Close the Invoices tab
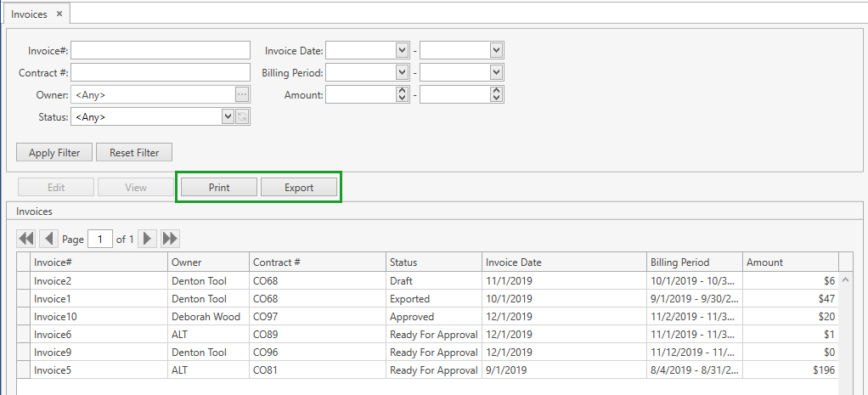The width and height of the screenshot is (868, 395). 59,14
